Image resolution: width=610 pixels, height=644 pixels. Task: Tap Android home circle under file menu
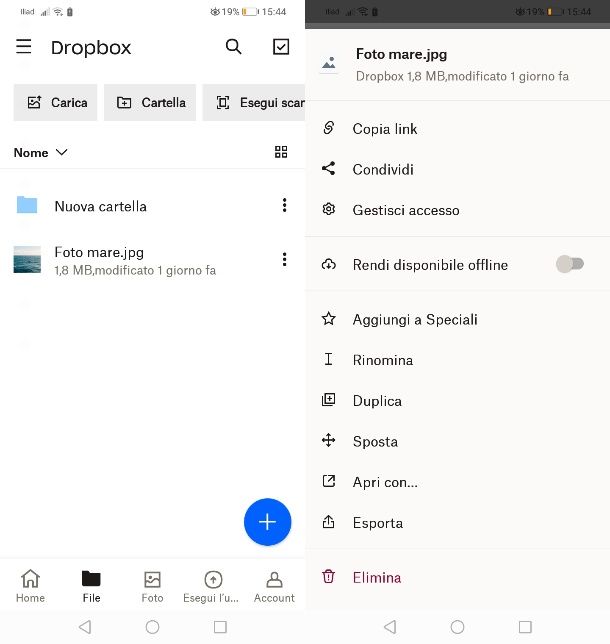(x=457, y=627)
